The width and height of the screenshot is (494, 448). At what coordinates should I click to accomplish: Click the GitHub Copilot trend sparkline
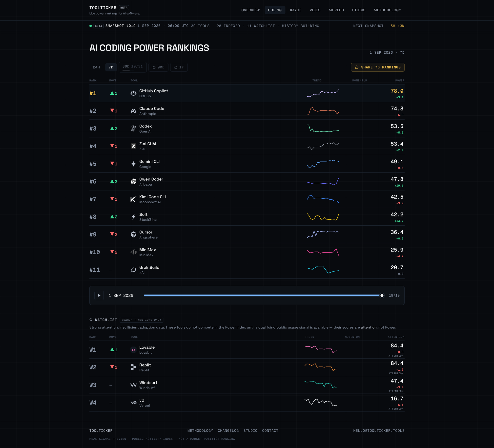tap(323, 93)
